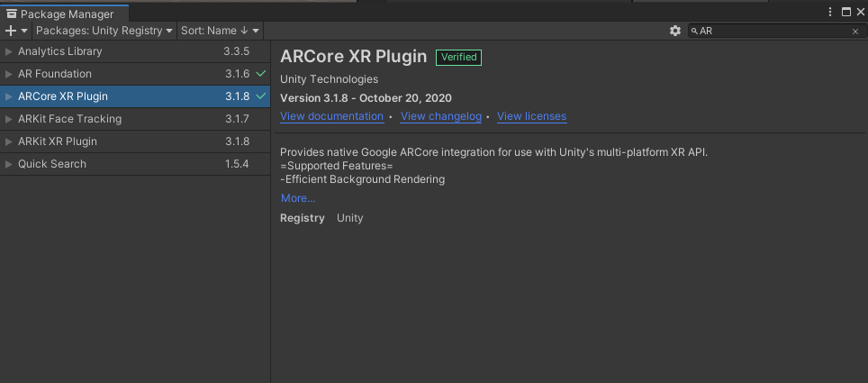Viewport: 868px width, 383px height.
Task: Click Unity Technologies author text
Action: click(330, 79)
